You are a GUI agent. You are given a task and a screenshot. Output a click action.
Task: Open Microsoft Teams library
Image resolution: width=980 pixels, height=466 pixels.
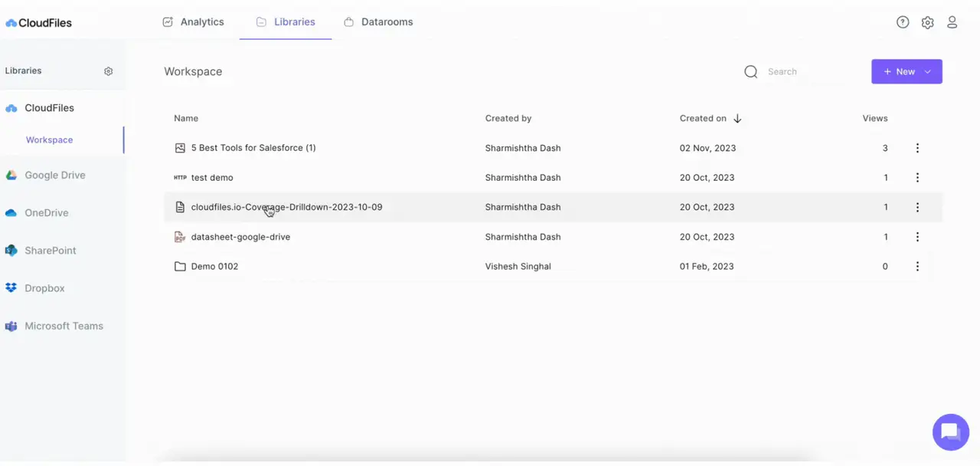pyautogui.click(x=64, y=326)
